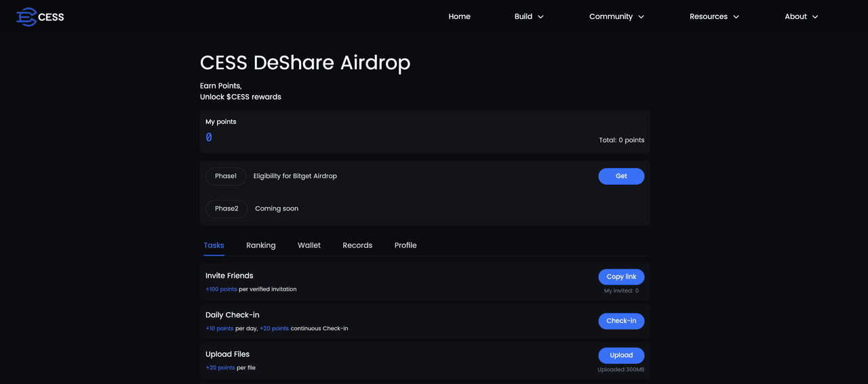Viewport: 868px width, 384px height.
Task: Switch to the Tasks tab
Action: pyautogui.click(x=214, y=245)
